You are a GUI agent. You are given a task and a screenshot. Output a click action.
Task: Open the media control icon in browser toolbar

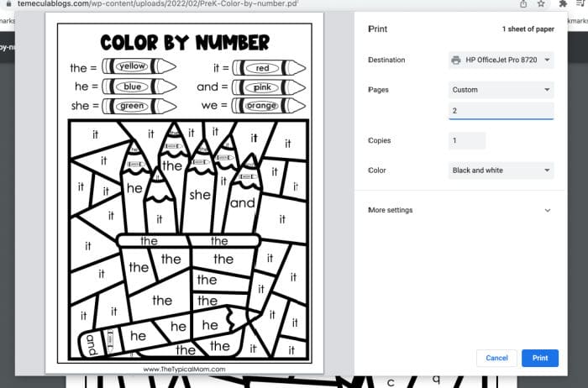[581, 3]
